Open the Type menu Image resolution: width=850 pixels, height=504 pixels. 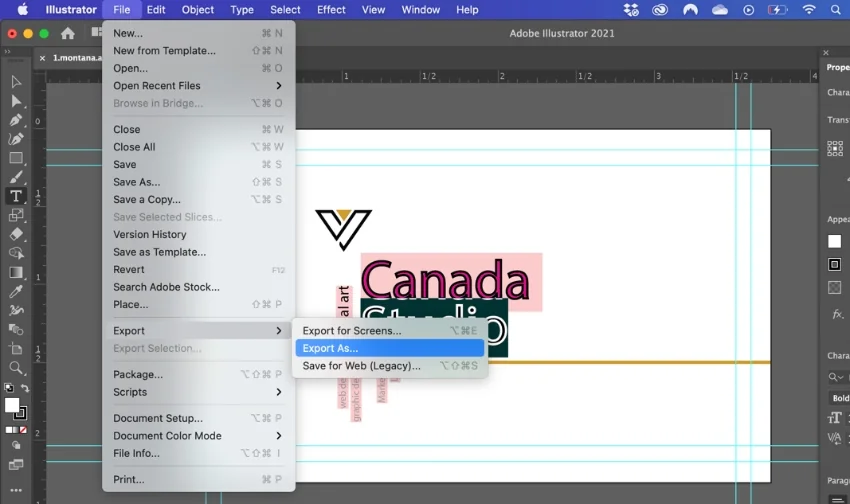pyautogui.click(x=242, y=10)
